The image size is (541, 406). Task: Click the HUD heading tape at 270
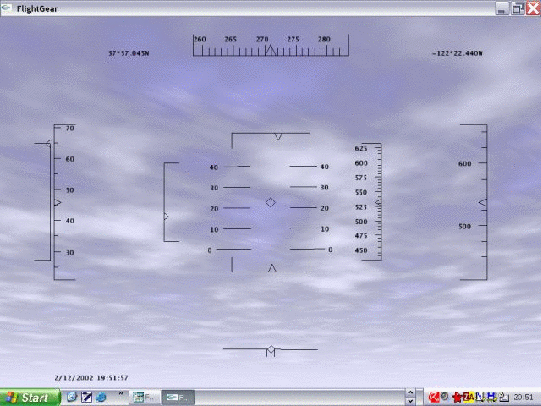[262, 39]
